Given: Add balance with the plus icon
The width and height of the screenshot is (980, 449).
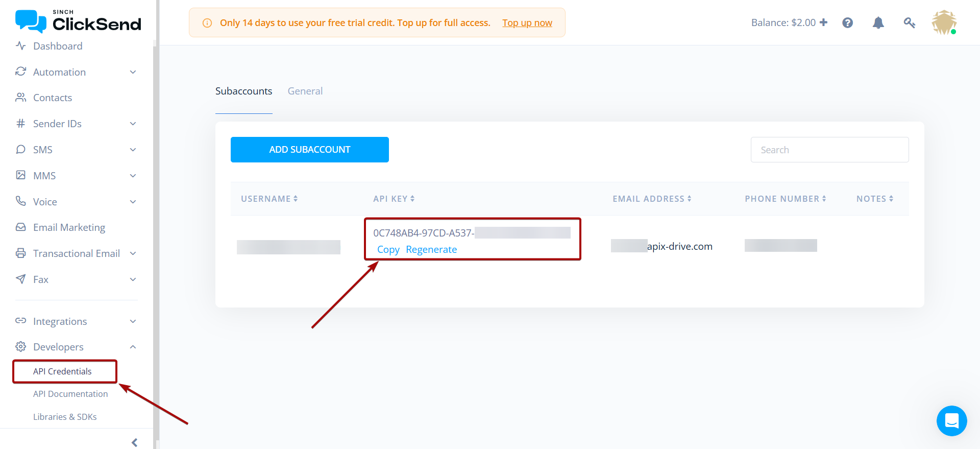Looking at the screenshot, I should point(823,22).
